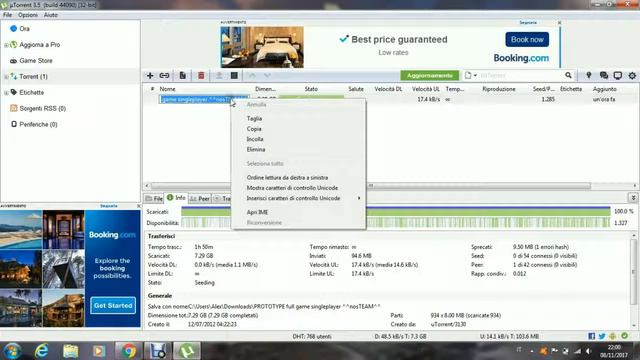Click the remote monitor icon in toolbar
The image size is (640, 360).
(x=618, y=76)
